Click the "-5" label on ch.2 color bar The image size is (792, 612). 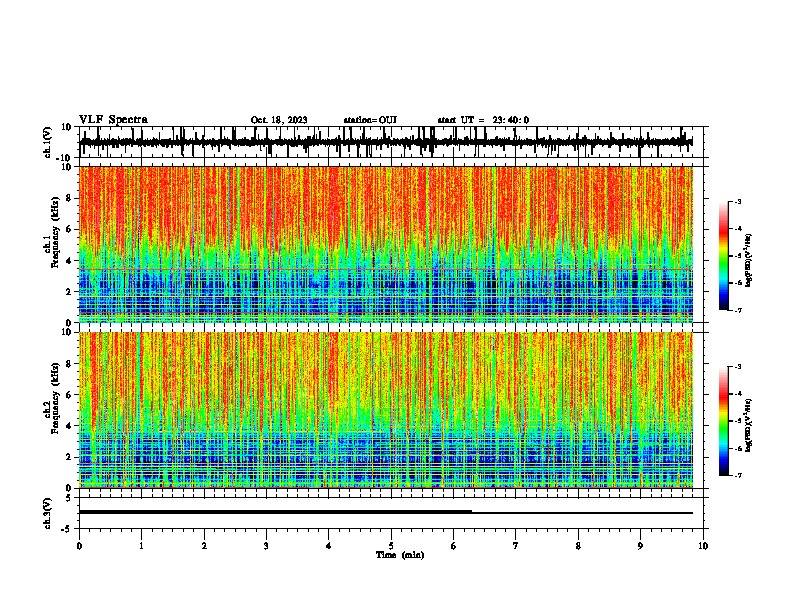tap(737, 421)
